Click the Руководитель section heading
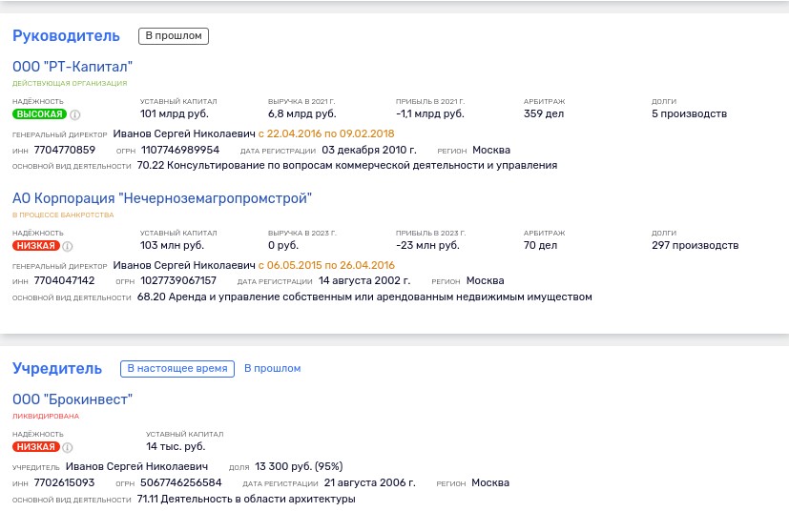The height and width of the screenshot is (532, 789). click(66, 36)
